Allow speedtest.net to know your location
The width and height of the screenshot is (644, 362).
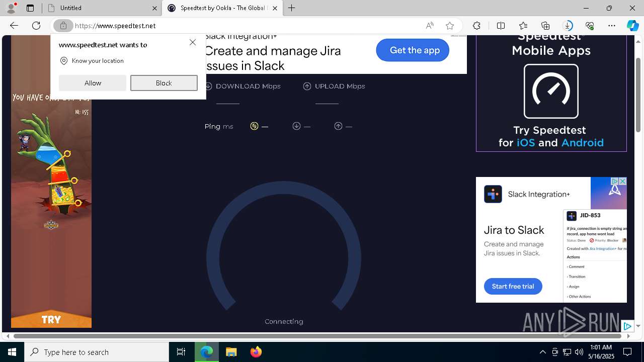93,83
